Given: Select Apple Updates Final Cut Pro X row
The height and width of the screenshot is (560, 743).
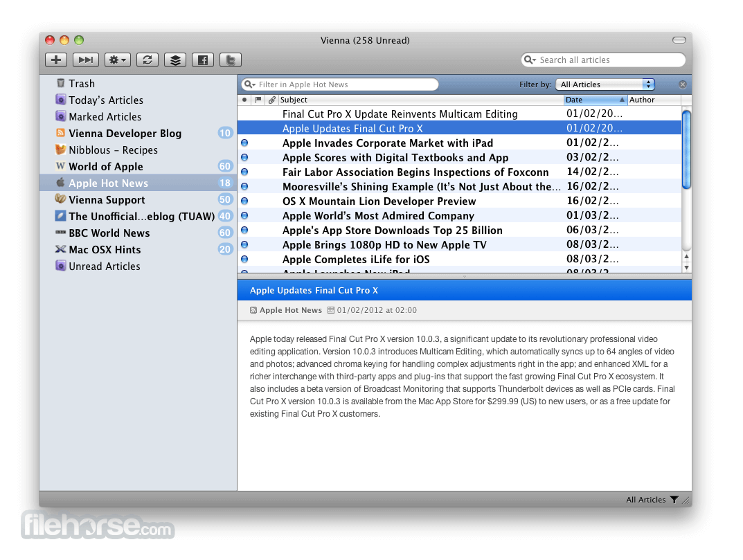Looking at the screenshot, I should click(459, 128).
